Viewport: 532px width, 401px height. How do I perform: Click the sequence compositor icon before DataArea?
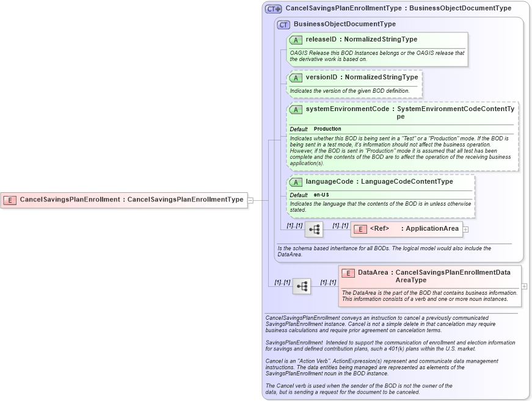(x=302, y=286)
